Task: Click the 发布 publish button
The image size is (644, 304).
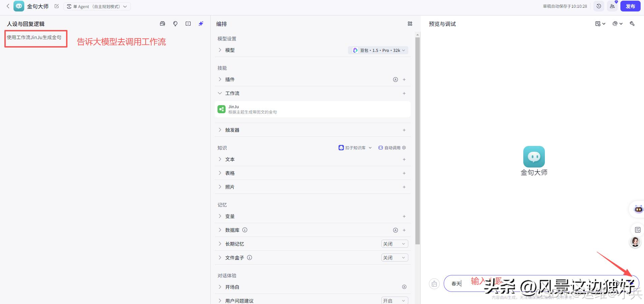Action: [x=631, y=6]
